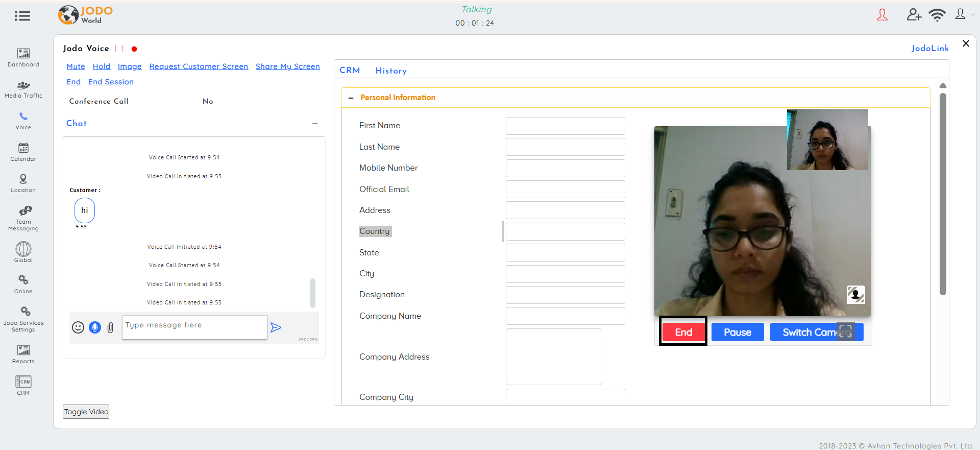980x450 pixels.
Task: Click the customer 'hi' chat bubble
Action: point(85,210)
